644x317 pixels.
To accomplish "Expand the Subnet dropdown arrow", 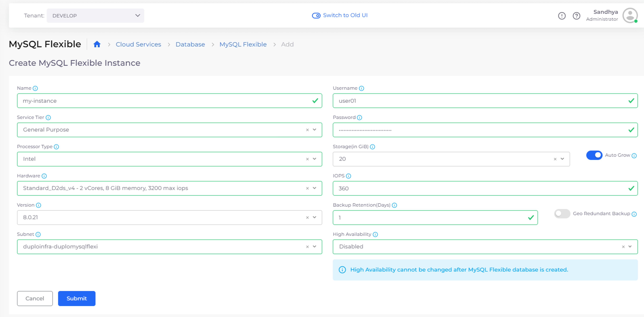I will [315, 246].
